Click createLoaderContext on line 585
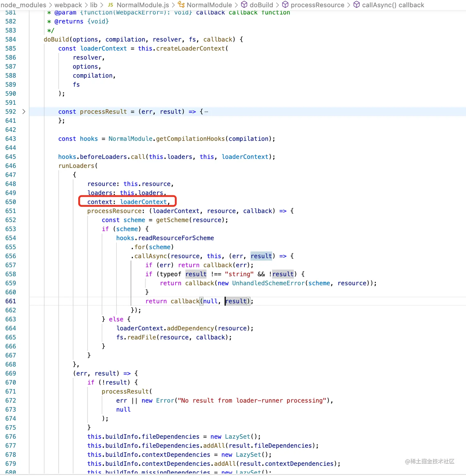The image size is (466, 476). pyautogui.click(x=190, y=48)
